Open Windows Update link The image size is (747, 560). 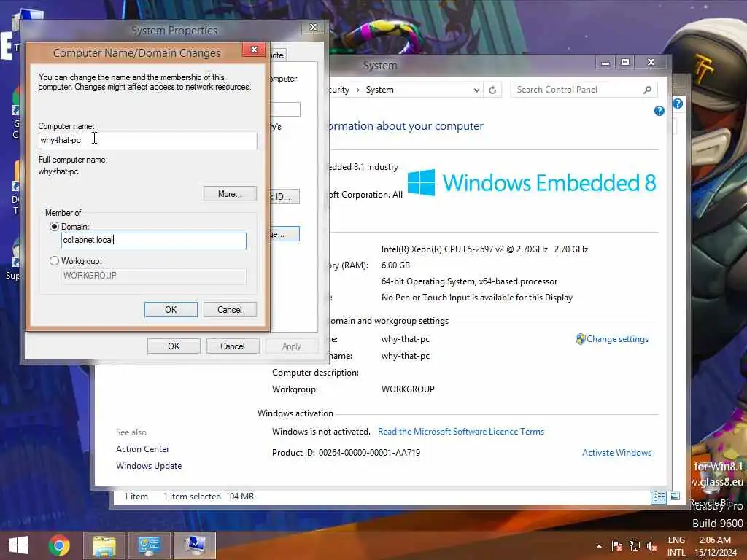[x=149, y=466]
